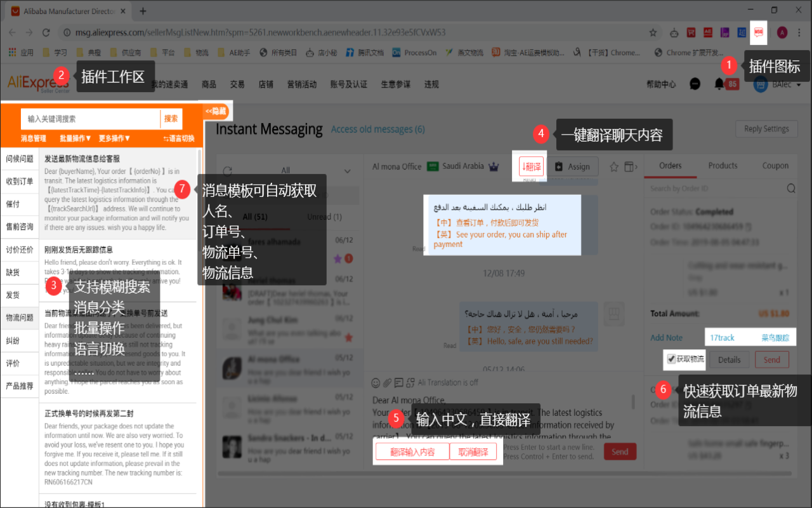Screen dimensions: 812x508
Task: Open the Chrome three-dot menu
Action: click(x=800, y=32)
